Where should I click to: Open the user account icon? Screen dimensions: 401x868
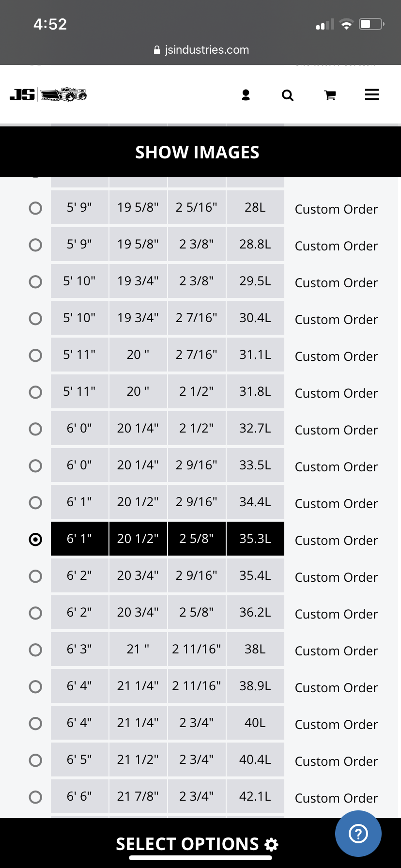[246, 95]
